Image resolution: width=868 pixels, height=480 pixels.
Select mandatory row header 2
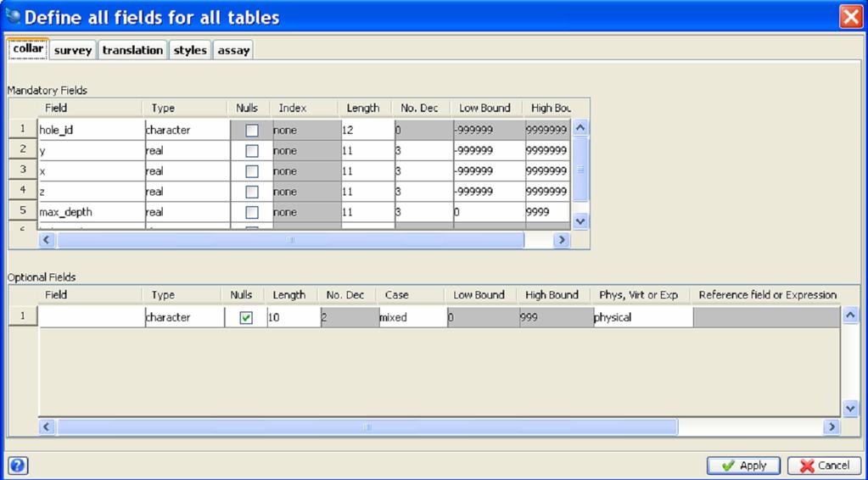pos(23,148)
